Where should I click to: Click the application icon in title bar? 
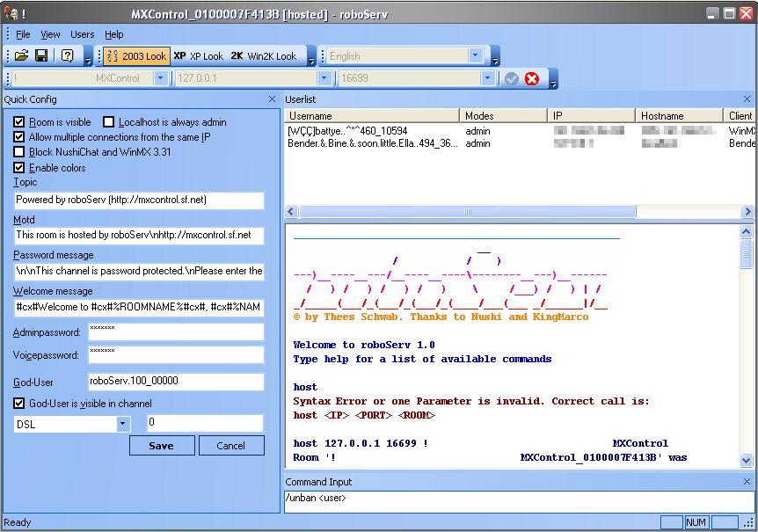point(11,13)
